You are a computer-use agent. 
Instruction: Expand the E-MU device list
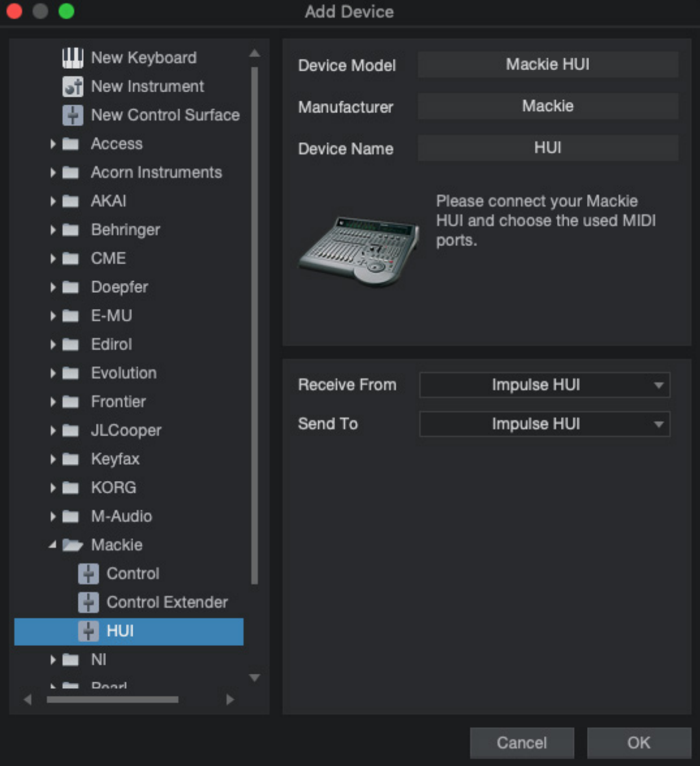[x=53, y=316]
